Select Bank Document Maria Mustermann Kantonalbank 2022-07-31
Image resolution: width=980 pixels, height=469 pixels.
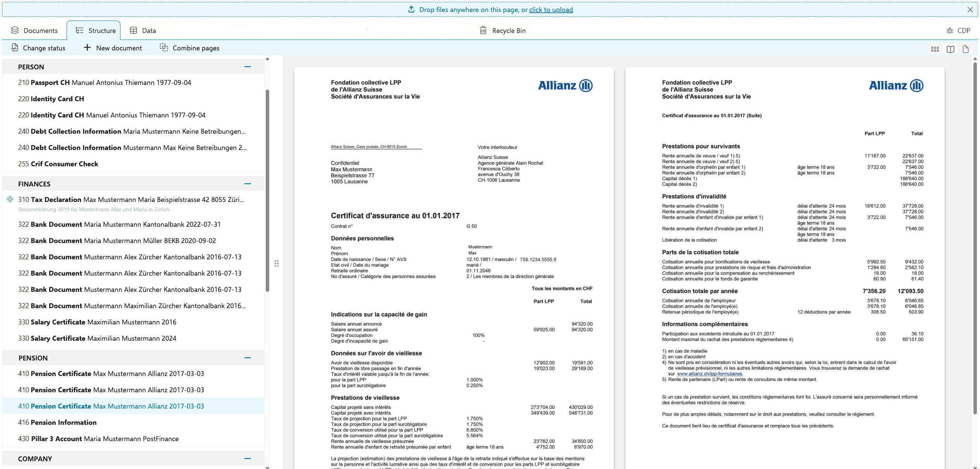point(133,224)
